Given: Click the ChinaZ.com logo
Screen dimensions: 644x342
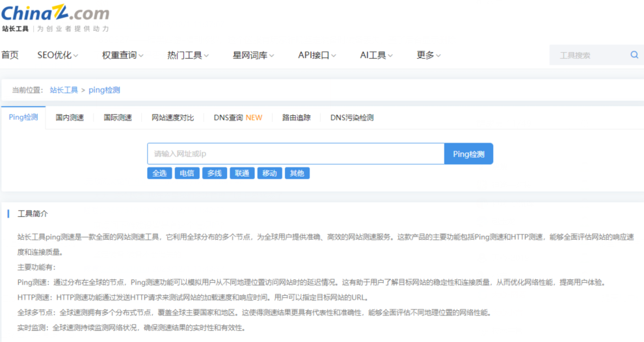Looking at the screenshot, I should pos(55,14).
